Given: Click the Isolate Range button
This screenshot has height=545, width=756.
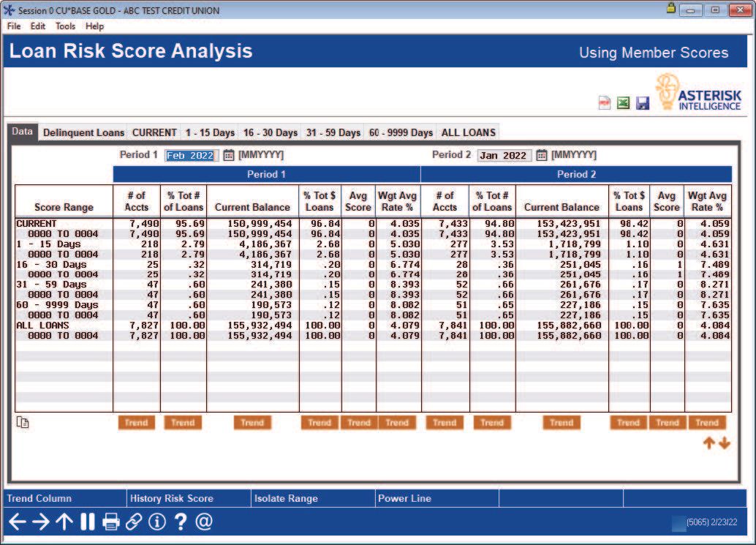Looking at the screenshot, I should [313, 498].
